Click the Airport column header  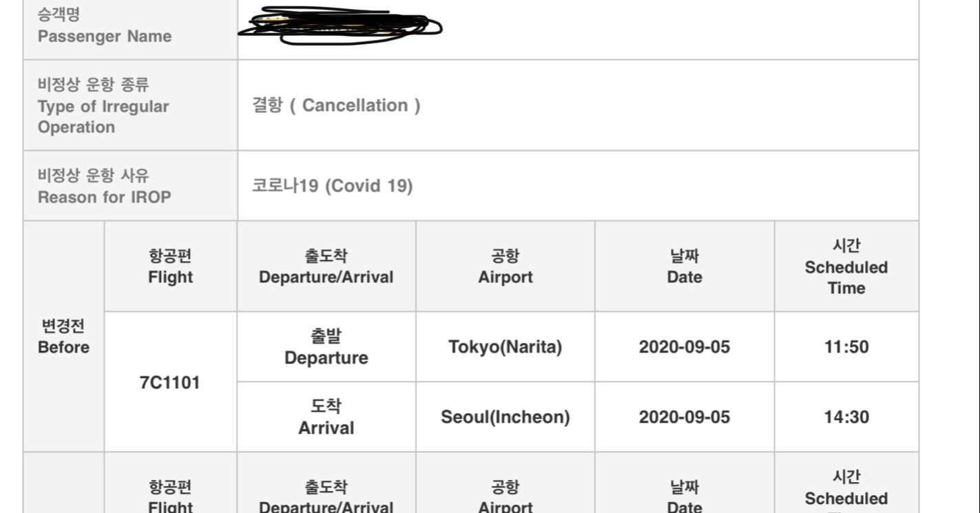pyautogui.click(x=505, y=266)
